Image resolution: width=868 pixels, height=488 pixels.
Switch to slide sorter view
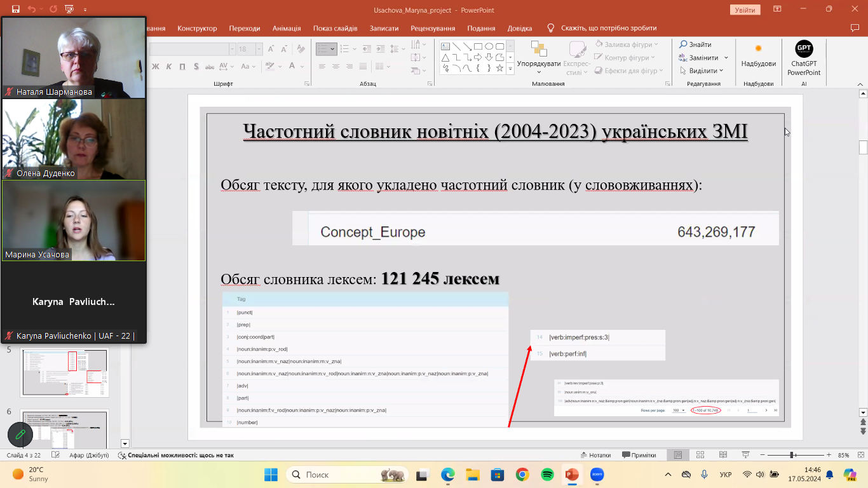coord(700,455)
